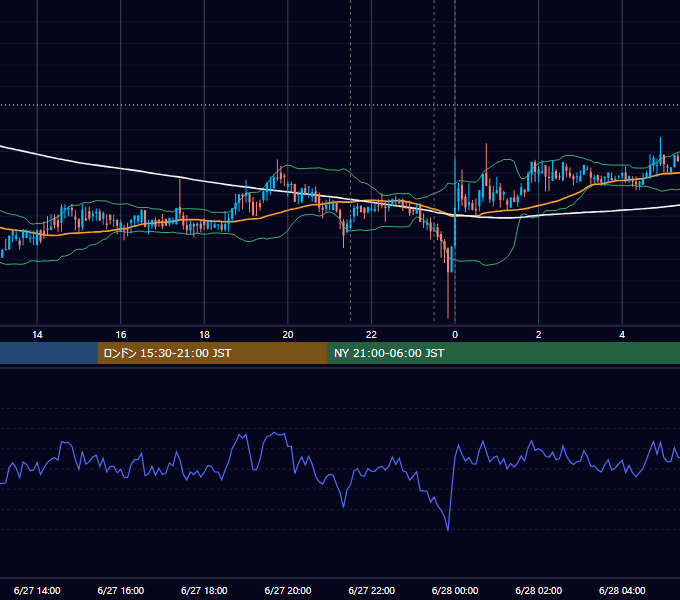Click the 6/28 00:00 date label
This screenshot has width=680, height=600.
coord(455,590)
